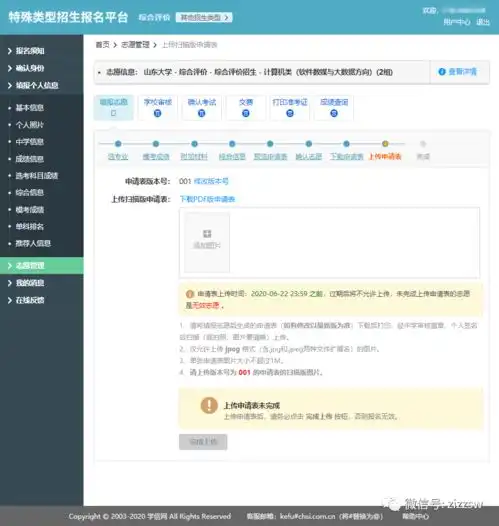Click the 确认志愿 step dot

[309, 144]
